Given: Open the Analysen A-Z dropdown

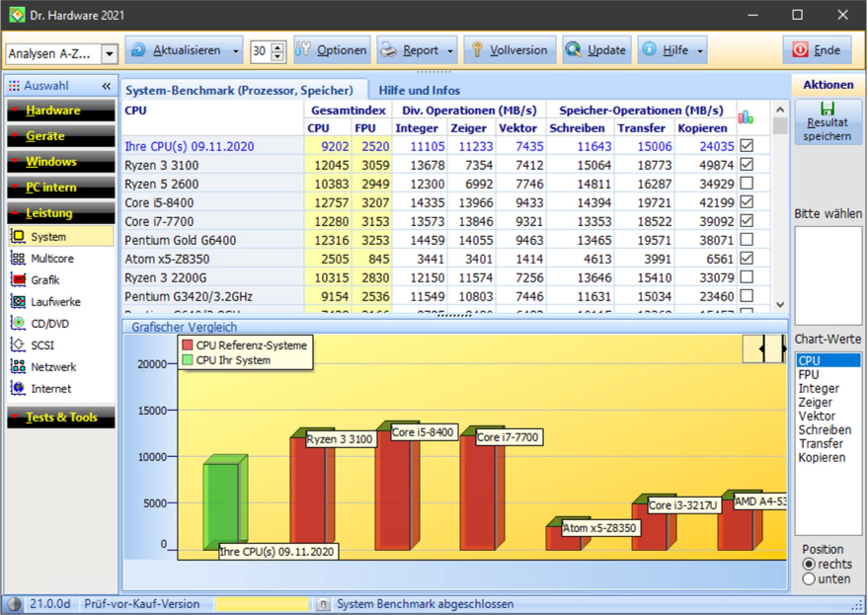Looking at the screenshot, I should tap(109, 54).
